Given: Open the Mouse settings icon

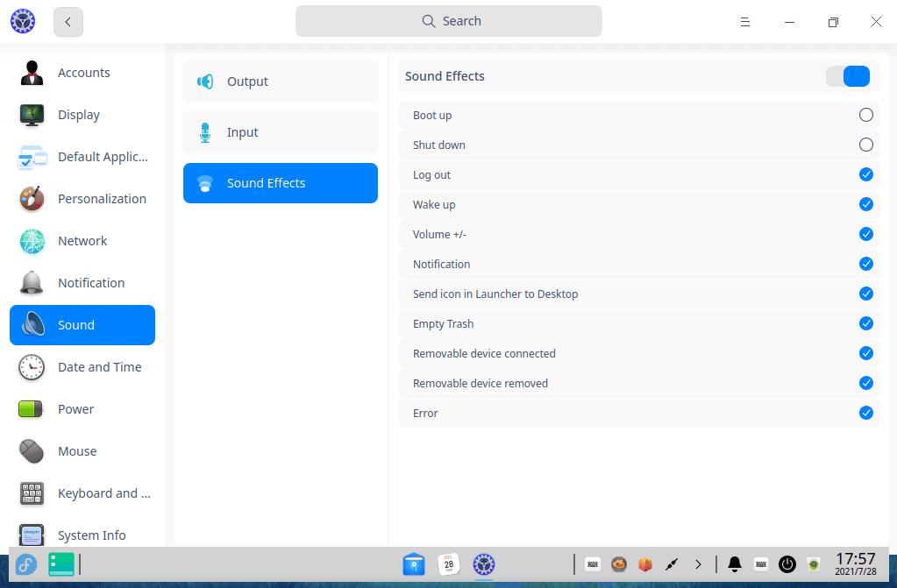Looking at the screenshot, I should (32, 451).
